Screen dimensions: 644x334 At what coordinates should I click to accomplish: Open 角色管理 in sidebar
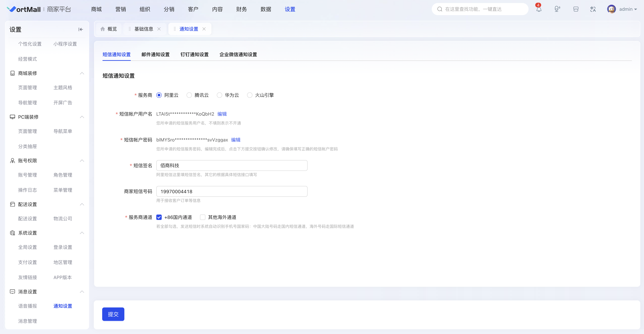(63, 175)
